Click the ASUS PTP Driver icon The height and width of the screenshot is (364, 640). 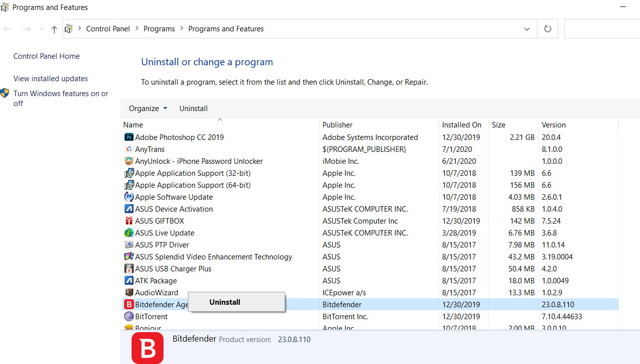129,245
